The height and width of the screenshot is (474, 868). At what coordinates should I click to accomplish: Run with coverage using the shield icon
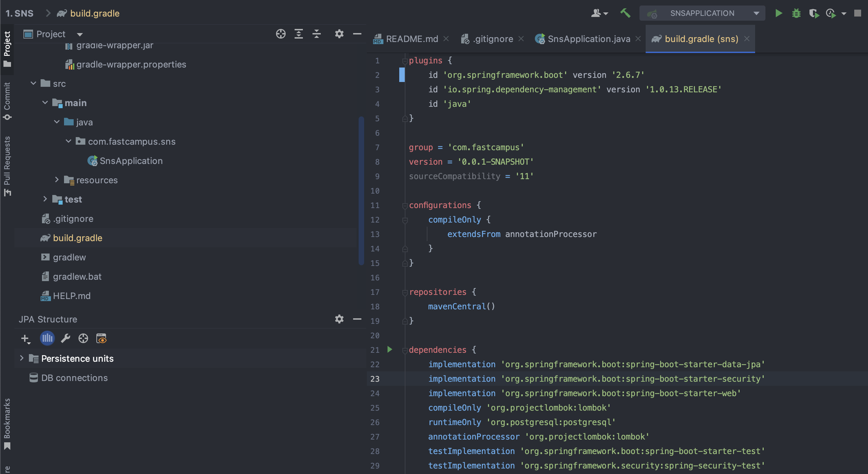[x=814, y=13]
